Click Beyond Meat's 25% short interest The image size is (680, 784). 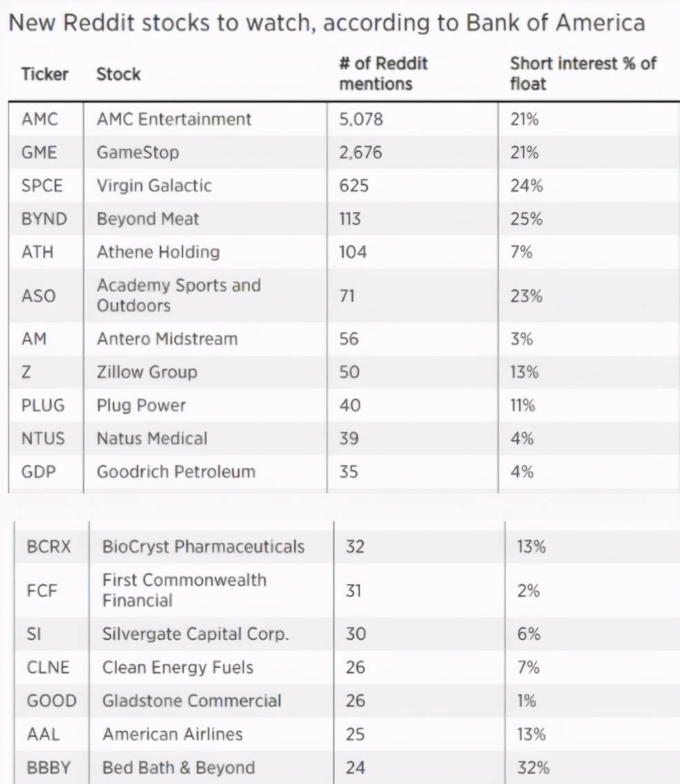click(x=526, y=218)
